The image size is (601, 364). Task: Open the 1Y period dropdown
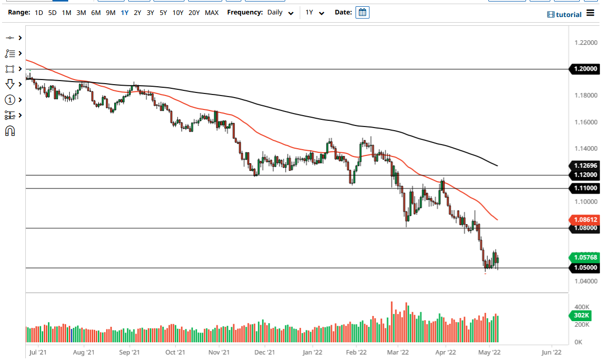click(x=314, y=12)
